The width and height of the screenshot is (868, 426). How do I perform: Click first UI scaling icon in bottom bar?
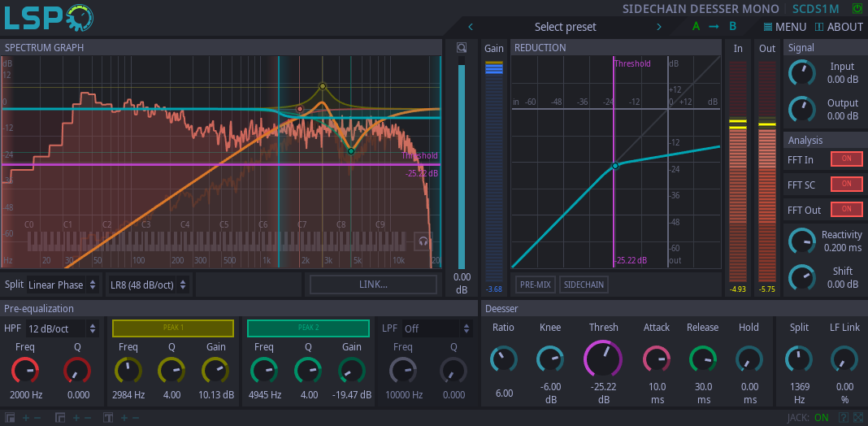point(10,417)
